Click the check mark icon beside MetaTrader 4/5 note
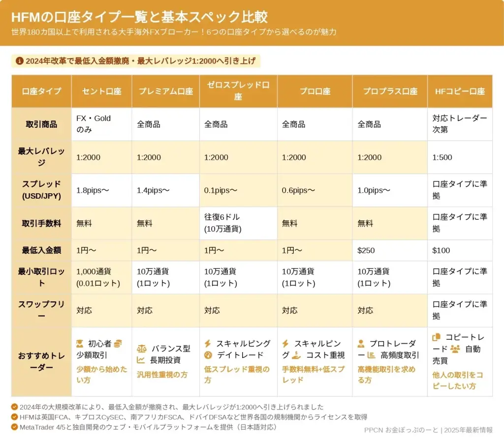Viewport: 504px width, 441px height. pyautogui.click(x=15, y=427)
